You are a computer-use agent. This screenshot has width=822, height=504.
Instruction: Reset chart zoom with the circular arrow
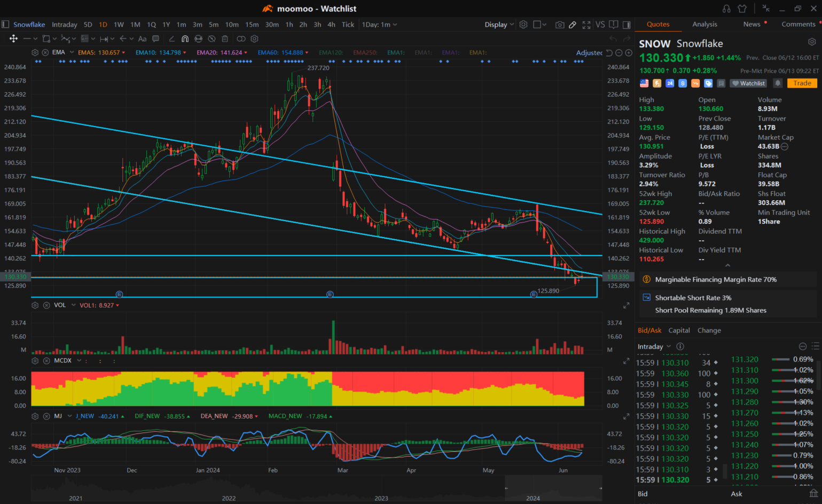(609, 52)
